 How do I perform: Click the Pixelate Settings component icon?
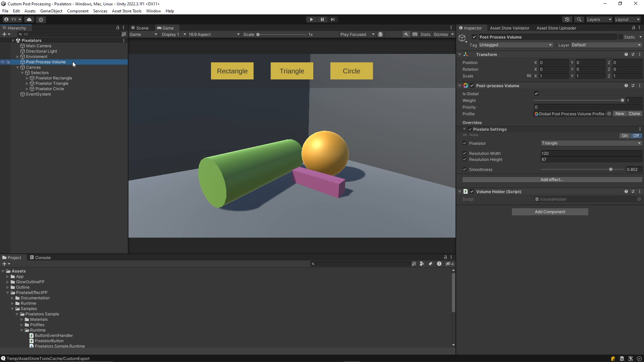470,129
